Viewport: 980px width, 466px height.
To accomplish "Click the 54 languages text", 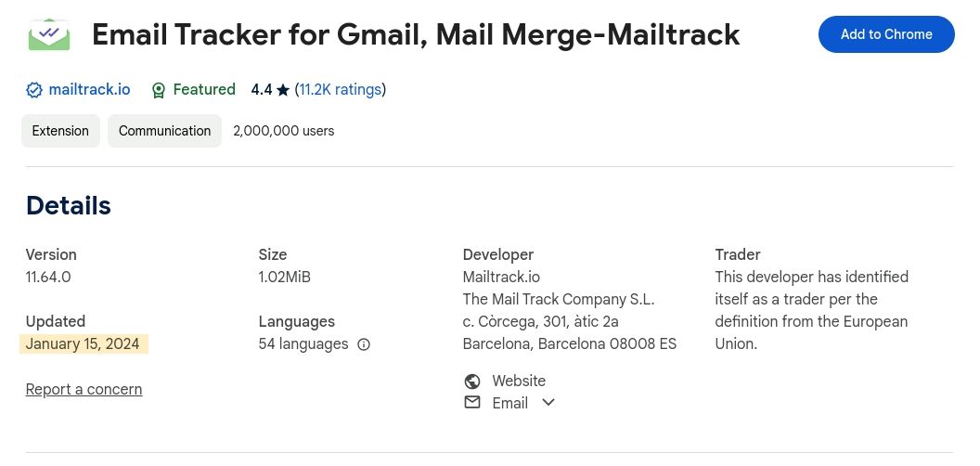I will coord(303,344).
